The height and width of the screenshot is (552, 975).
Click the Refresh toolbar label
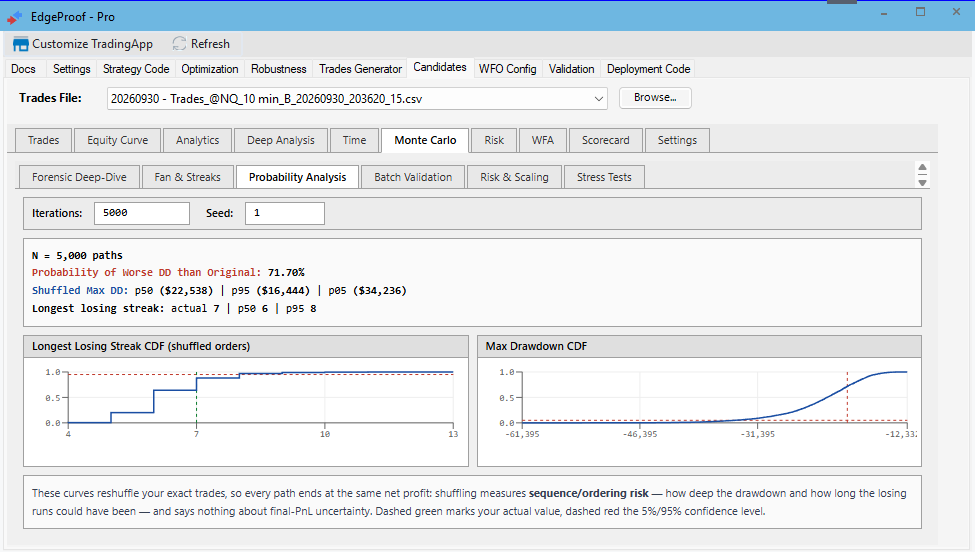210,44
